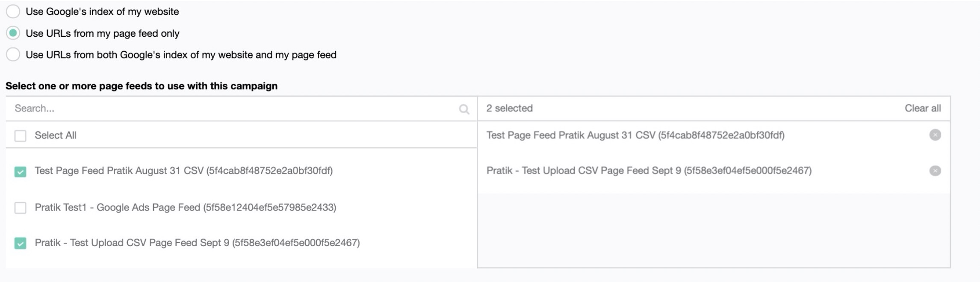Image resolution: width=980 pixels, height=282 pixels.
Task: Select the "Use Google's index of my website" radio button
Action: (13, 12)
